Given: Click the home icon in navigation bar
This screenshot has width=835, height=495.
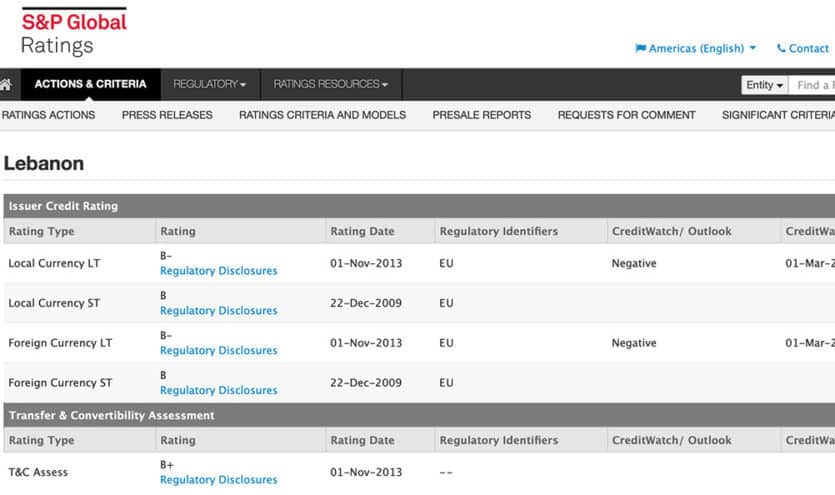Looking at the screenshot, I should (7, 85).
